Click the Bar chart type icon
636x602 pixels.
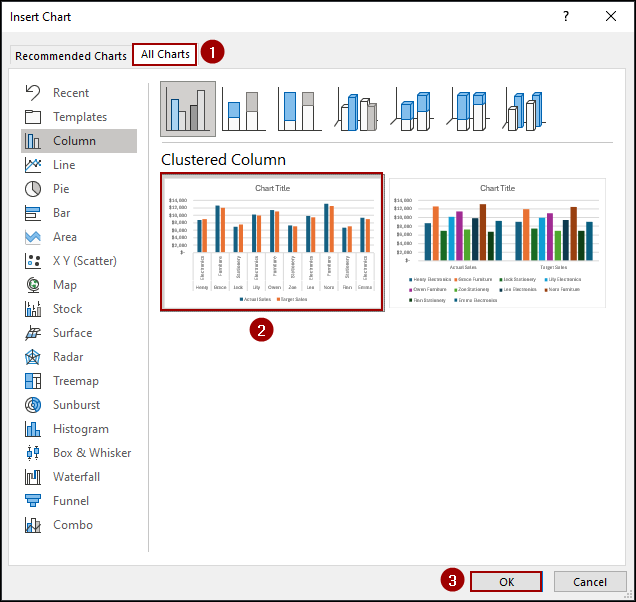point(33,213)
